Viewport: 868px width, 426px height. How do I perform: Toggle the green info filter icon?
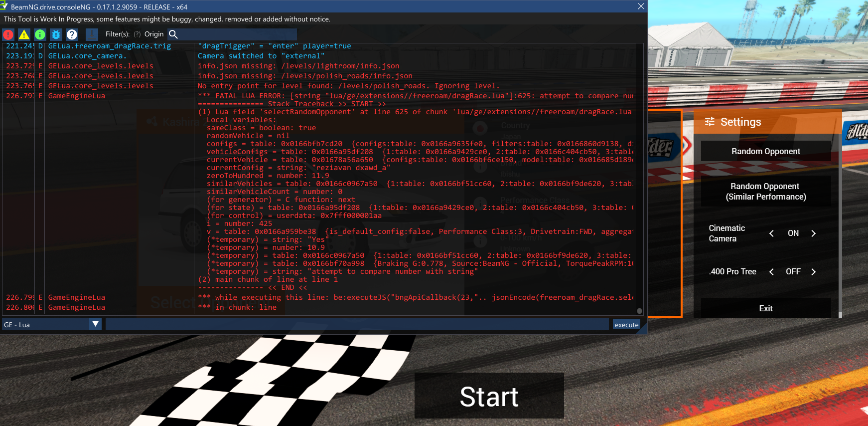[x=40, y=34]
